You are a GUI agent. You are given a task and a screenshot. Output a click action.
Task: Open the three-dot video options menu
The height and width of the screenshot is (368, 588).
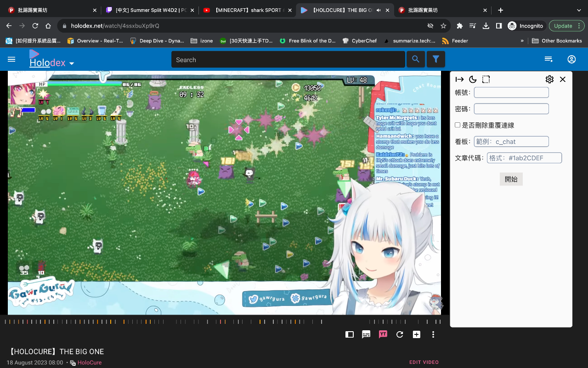pyautogui.click(x=433, y=334)
